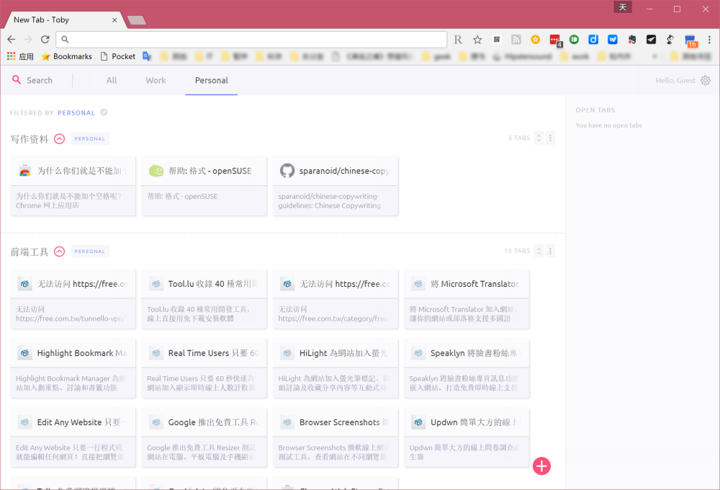The height and width of the screenshot is (490, 720).
Task: Open the Browser Screenshots card
Action: pos(336,437)
